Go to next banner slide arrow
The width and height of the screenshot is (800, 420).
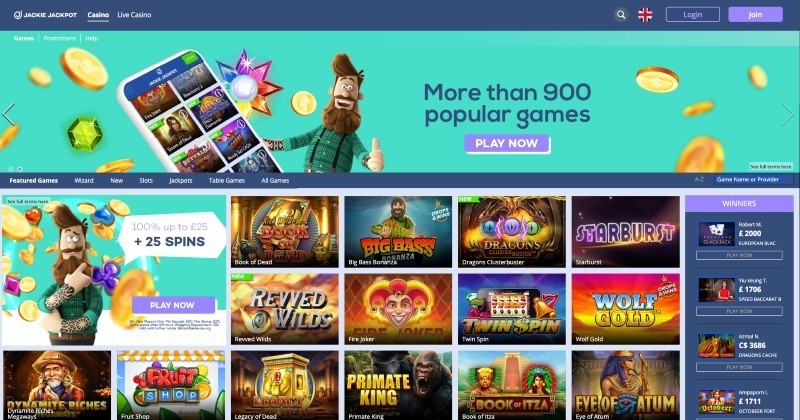point(788,114)
